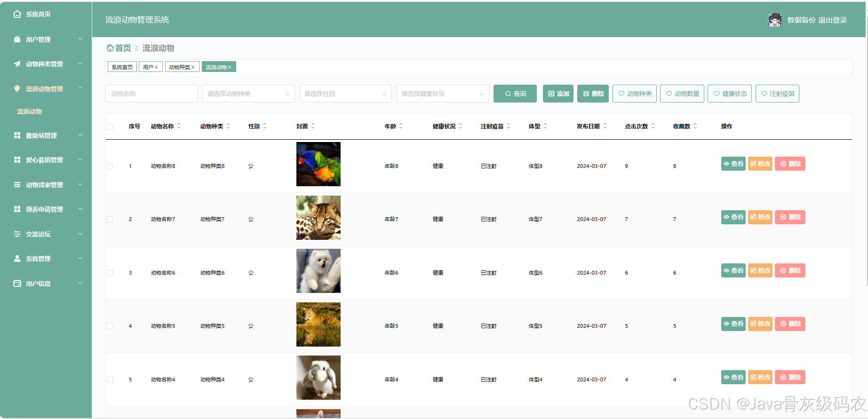Sort by 年龄 column arrows
The width and height of the screenshot is (868, 419).
(x=401, y=126)
